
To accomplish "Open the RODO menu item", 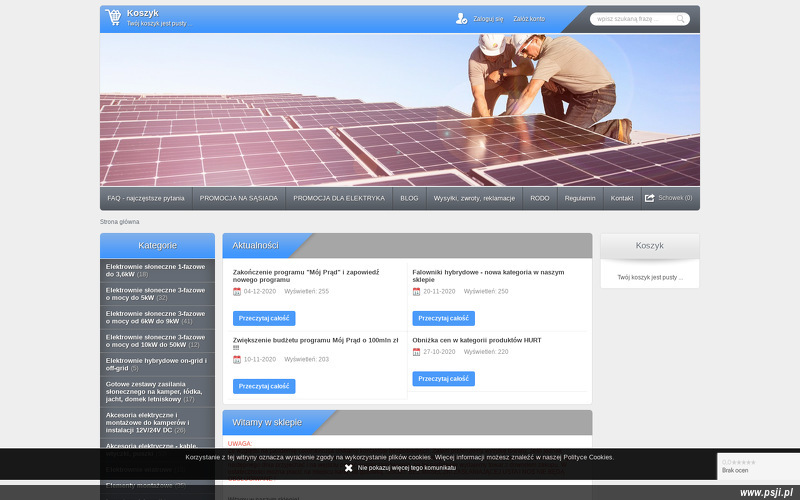I will click(x=540, y=198).
